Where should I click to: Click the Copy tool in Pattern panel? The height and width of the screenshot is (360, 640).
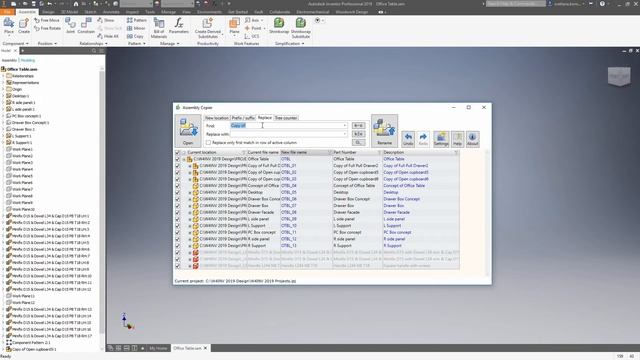pos(135,36)
